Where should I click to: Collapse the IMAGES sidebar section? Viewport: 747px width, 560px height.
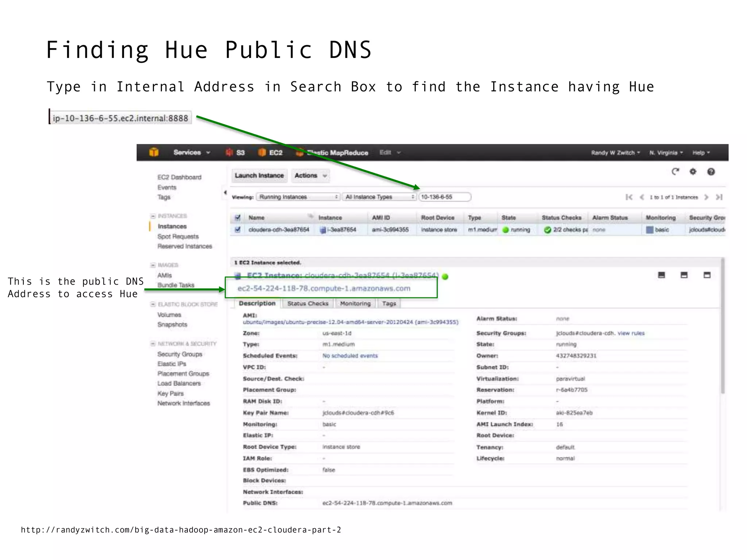[x=153, y=265]
